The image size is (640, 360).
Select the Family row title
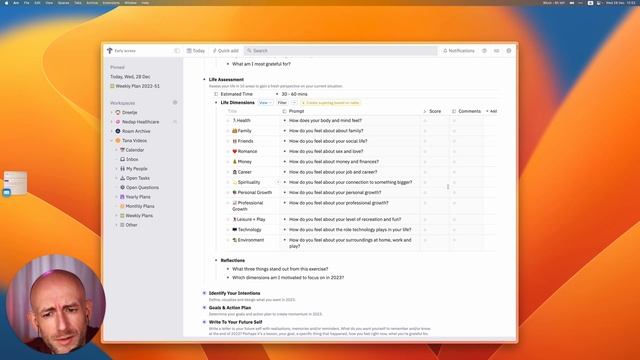coord(244,131)
